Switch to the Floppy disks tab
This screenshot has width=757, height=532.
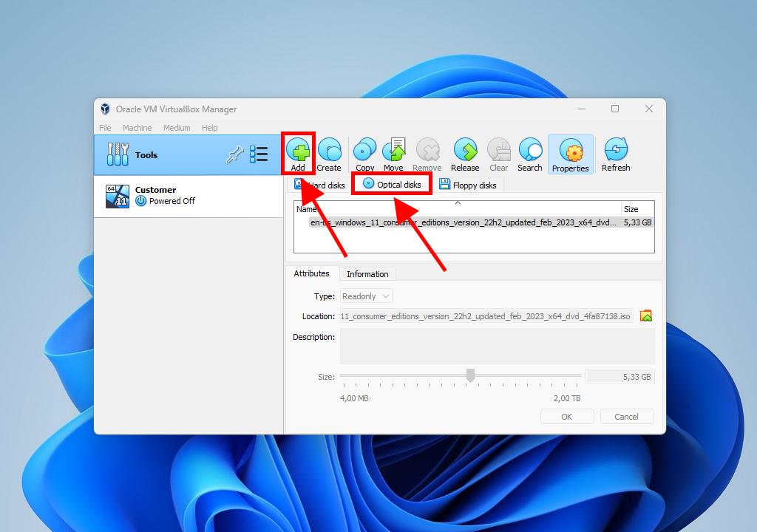tap(467, 185)
